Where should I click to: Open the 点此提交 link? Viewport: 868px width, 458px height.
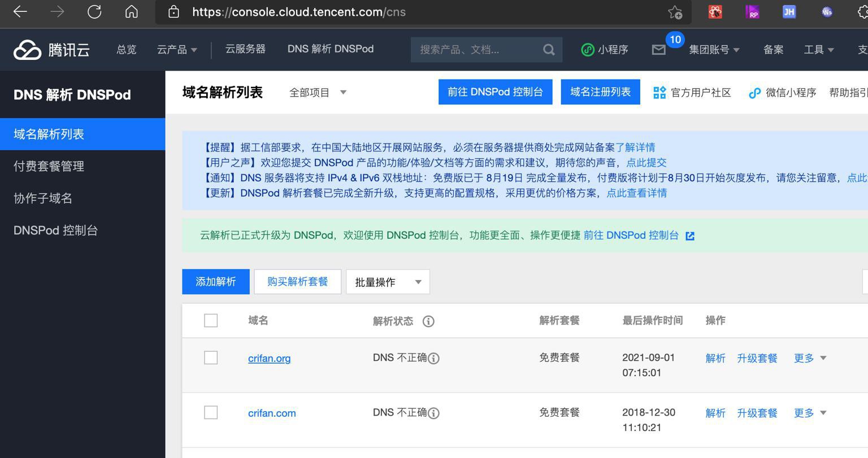pyautogui.click(x=646, y=163)
